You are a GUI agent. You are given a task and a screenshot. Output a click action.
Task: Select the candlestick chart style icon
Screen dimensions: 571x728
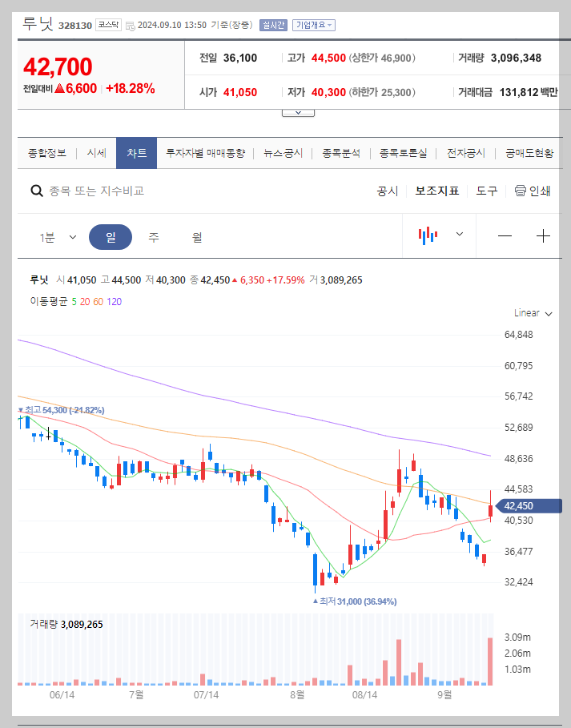point(428,235)
